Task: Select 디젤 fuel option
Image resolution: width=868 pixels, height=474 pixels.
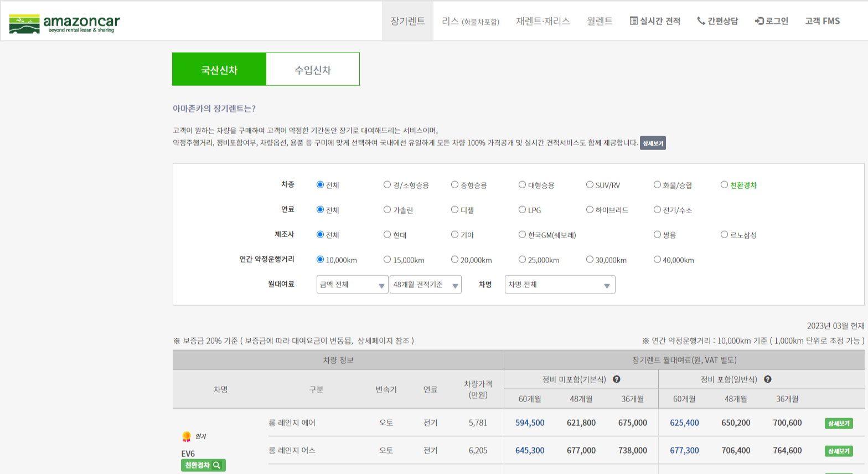Action: [x=454, y=209]
